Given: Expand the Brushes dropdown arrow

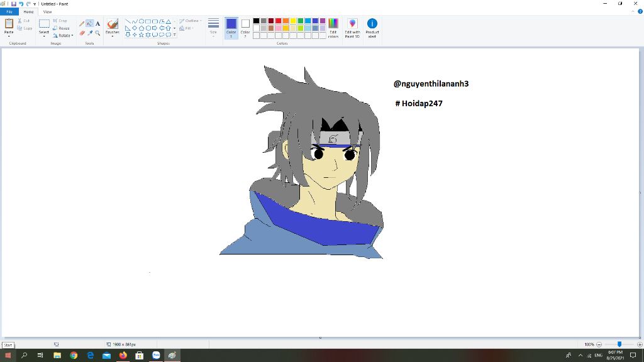Looking at the screenshot, I should point(112,36).
